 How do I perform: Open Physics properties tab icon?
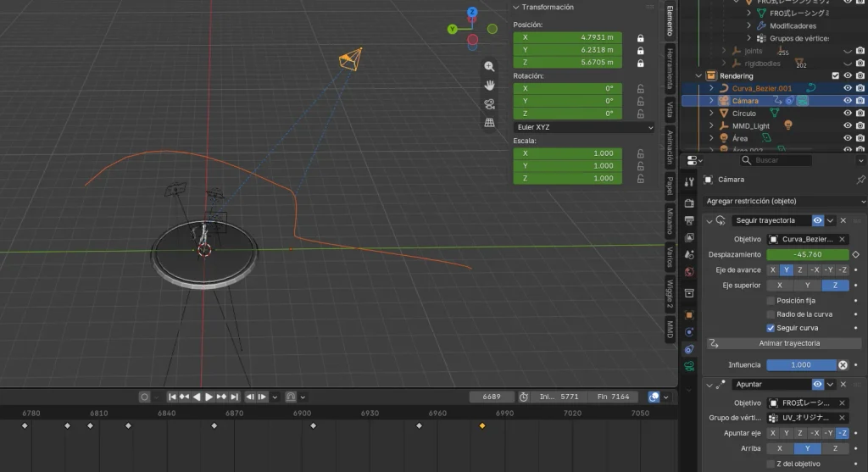(689, 332)
